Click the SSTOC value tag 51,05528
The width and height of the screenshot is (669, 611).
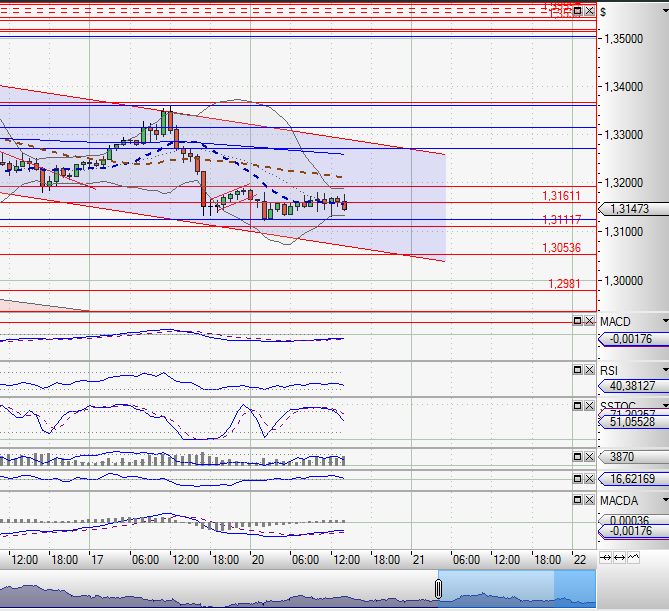(633, 422)
